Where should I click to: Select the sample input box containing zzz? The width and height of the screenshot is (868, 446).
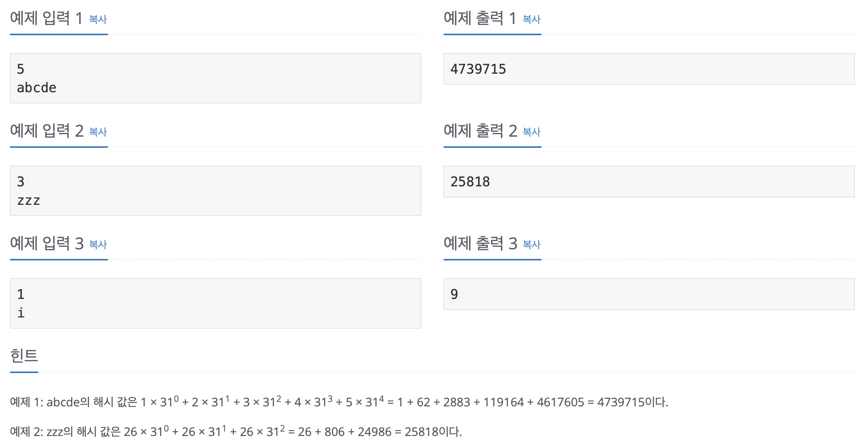pyautogui.click(x=215, y=190)
